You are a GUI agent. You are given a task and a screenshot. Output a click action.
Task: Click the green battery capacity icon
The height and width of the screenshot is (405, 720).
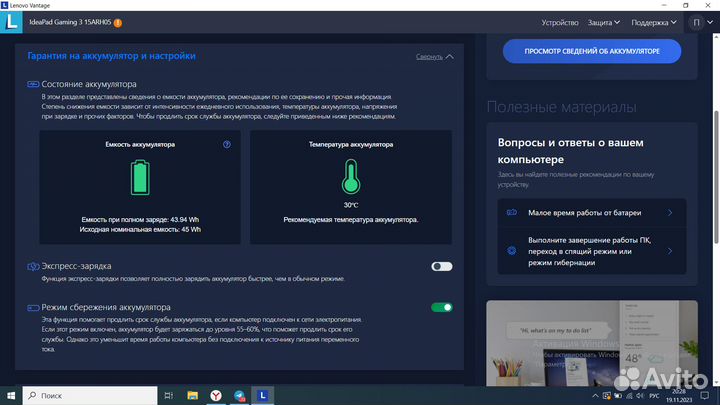pos(140,178)
